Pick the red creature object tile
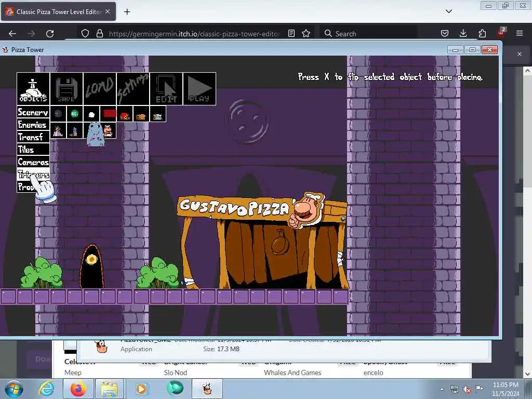 [x=125, y=114]
